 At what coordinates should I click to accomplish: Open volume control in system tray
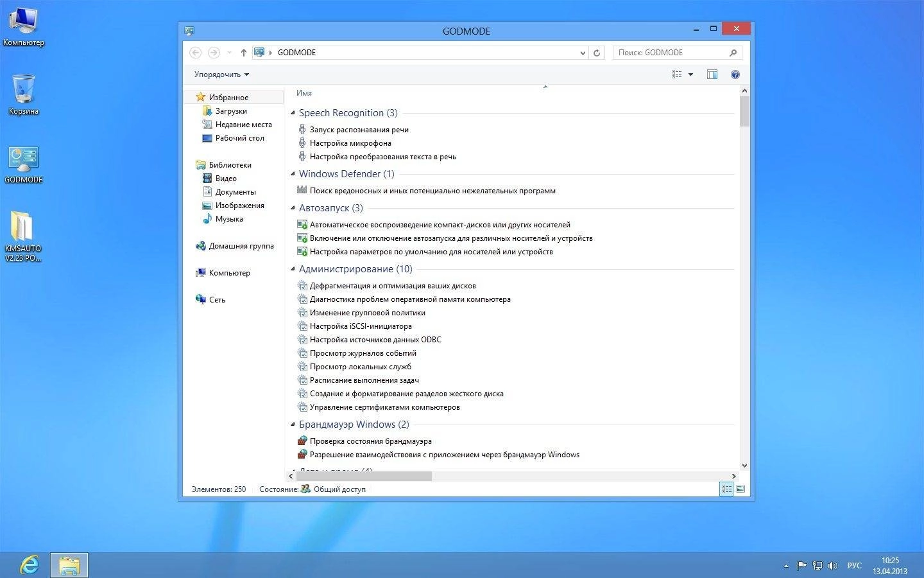(x=833, y=566)
